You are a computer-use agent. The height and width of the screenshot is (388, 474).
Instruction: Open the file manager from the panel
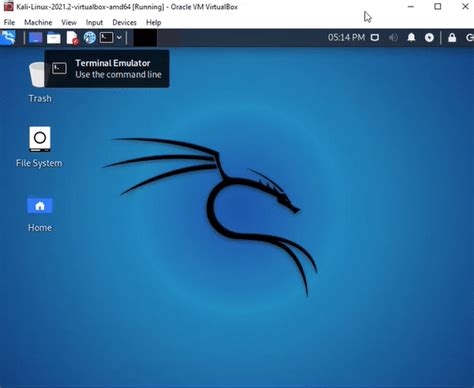point(53,38)
